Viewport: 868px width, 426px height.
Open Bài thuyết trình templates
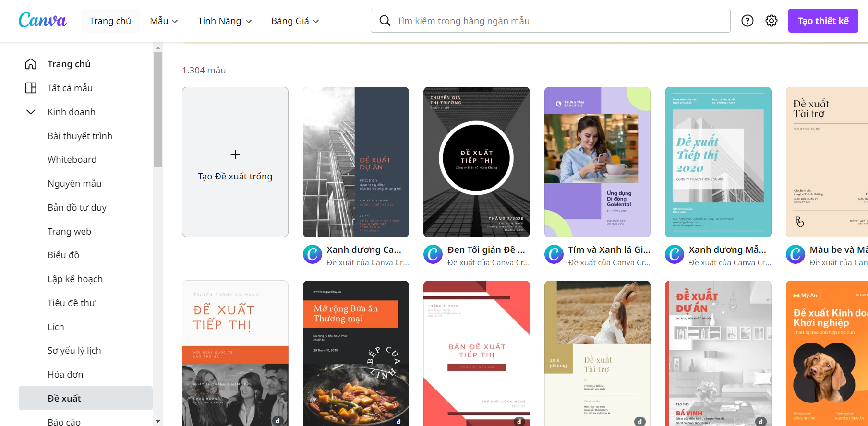(80, 136)
